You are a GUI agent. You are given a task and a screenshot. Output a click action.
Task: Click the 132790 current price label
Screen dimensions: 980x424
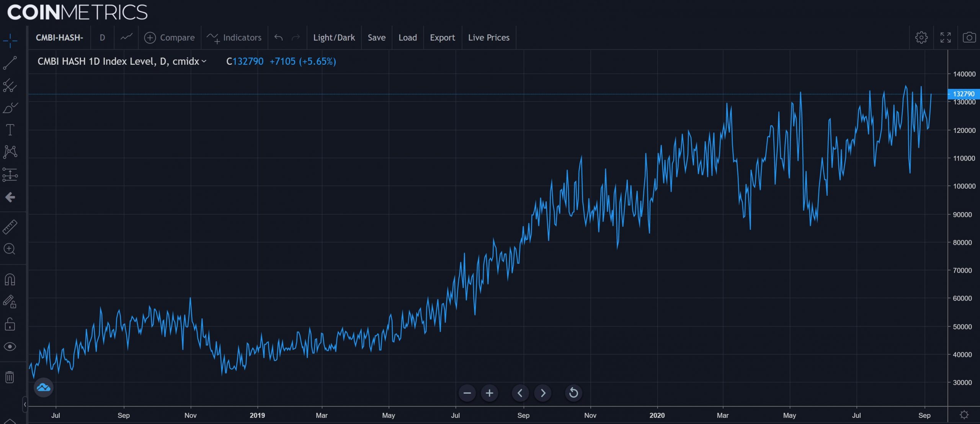tap(963, 94)
